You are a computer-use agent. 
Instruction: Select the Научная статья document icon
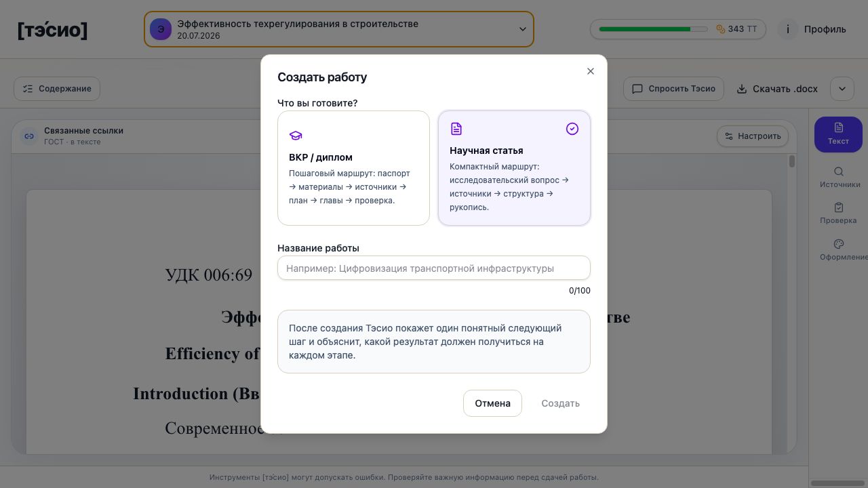pyautogui.click(x=456, y=129)
